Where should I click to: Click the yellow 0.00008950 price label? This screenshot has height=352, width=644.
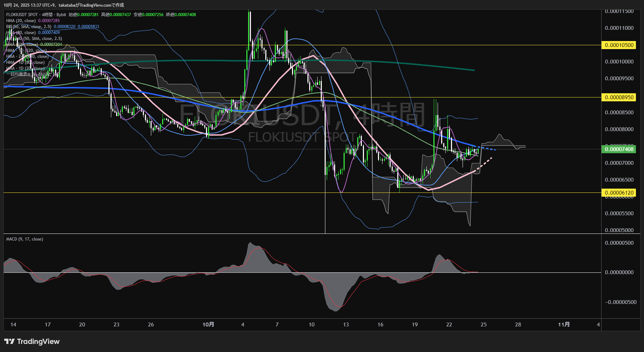619,97
